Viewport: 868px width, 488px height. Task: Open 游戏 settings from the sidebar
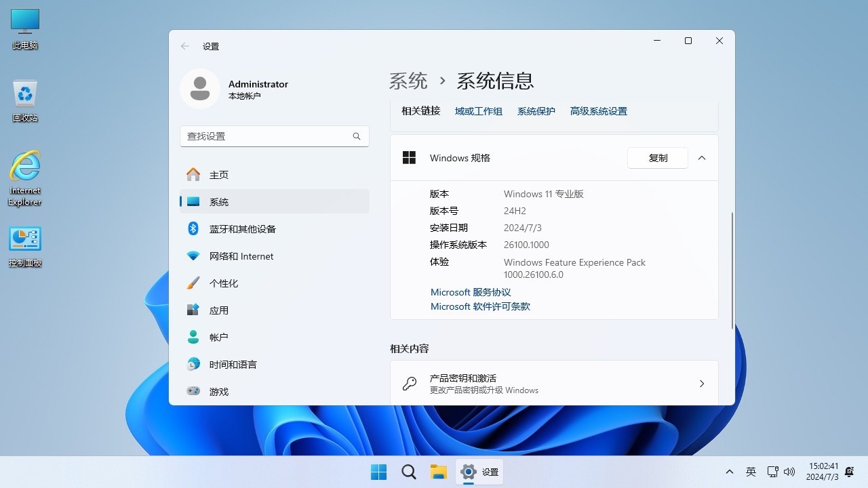(219, 391)
